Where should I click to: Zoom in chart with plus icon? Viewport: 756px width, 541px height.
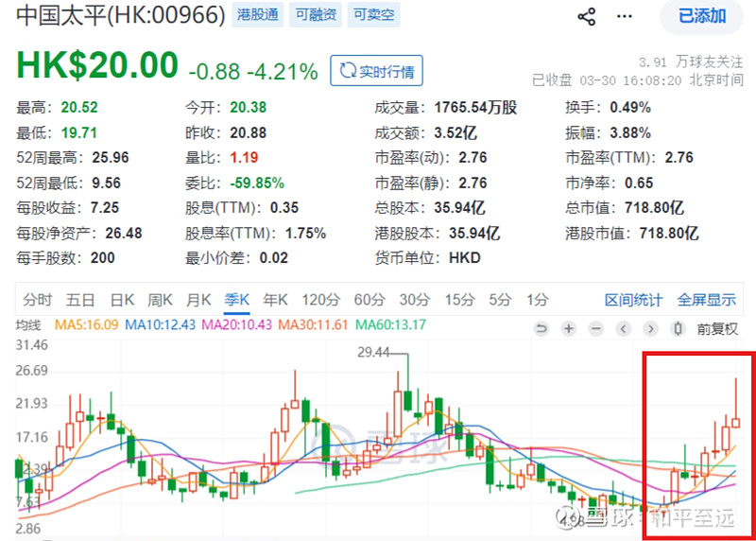pos(569,329)
